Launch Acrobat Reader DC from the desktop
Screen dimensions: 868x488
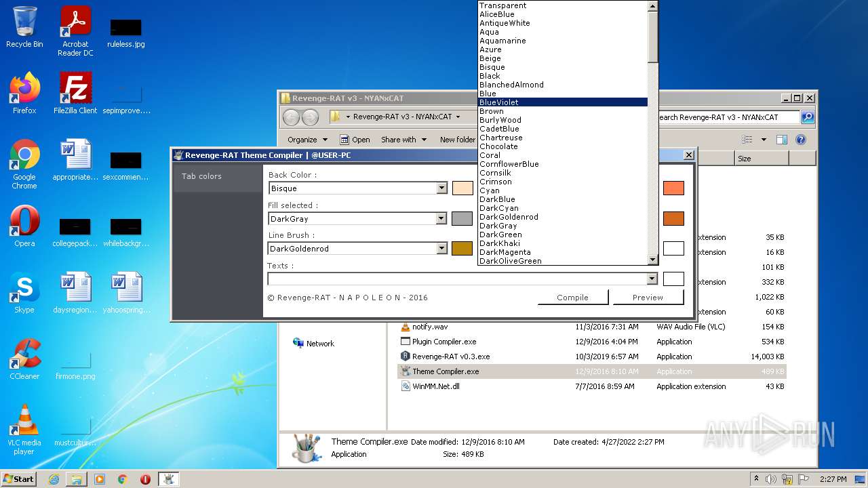point(75,31)
